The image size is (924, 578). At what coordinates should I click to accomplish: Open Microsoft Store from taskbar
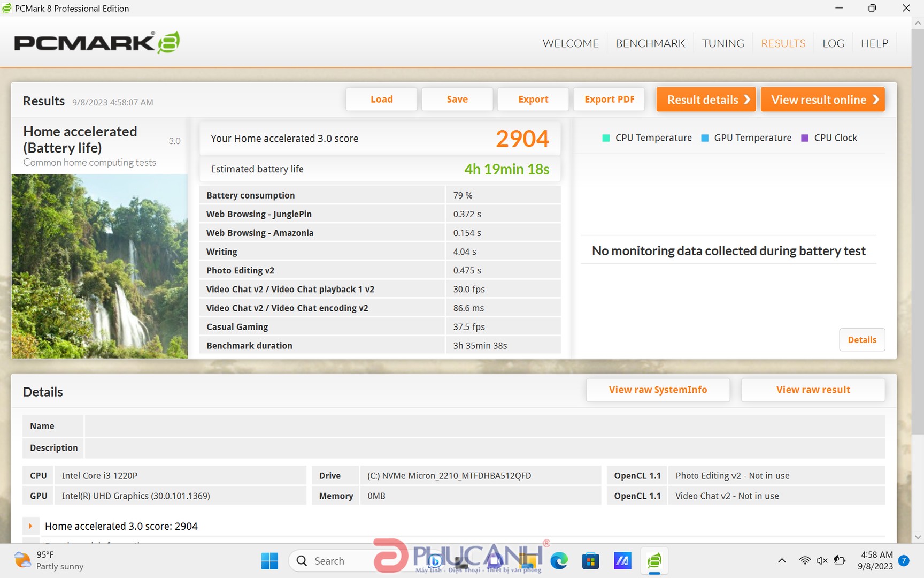(x=590, y=561)
